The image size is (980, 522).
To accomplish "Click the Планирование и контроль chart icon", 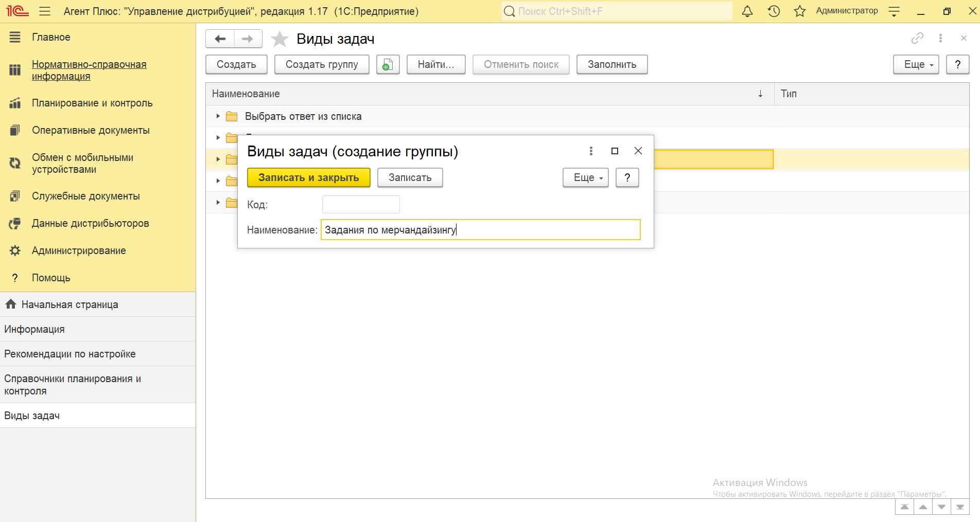I will [x=15, y=103].
